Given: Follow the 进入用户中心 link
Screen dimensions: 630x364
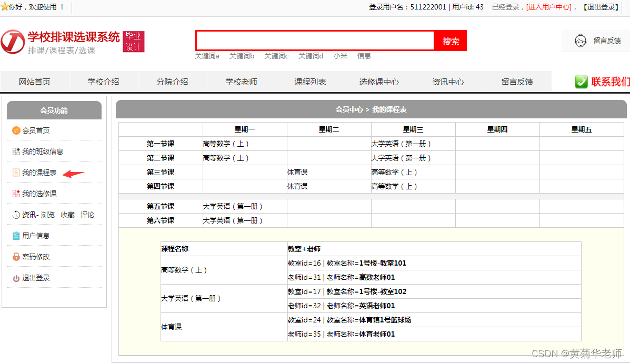Looking at the screenshot, I should tap(548, 7).
